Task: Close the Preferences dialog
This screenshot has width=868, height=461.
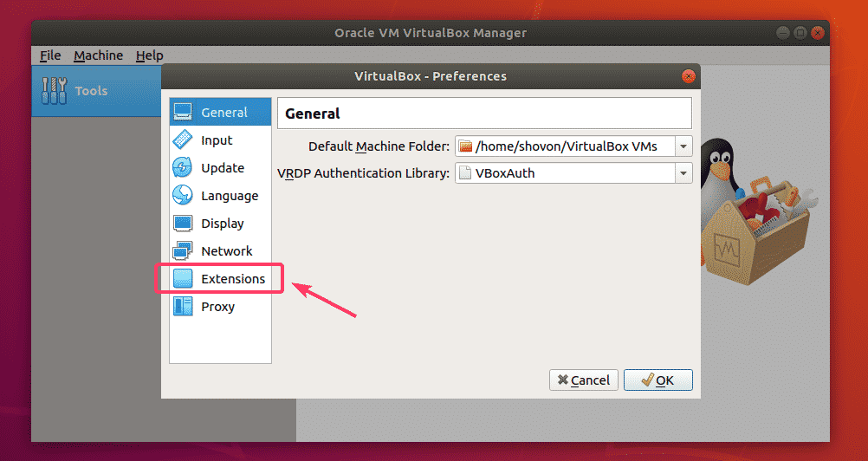Action: [x=689, y=76]
